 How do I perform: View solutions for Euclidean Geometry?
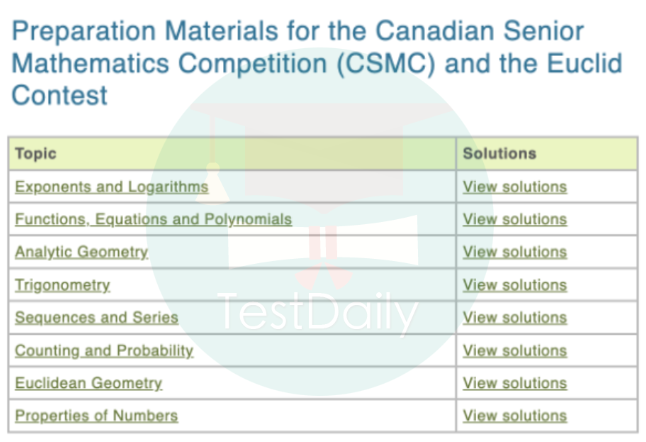(514, 383)
